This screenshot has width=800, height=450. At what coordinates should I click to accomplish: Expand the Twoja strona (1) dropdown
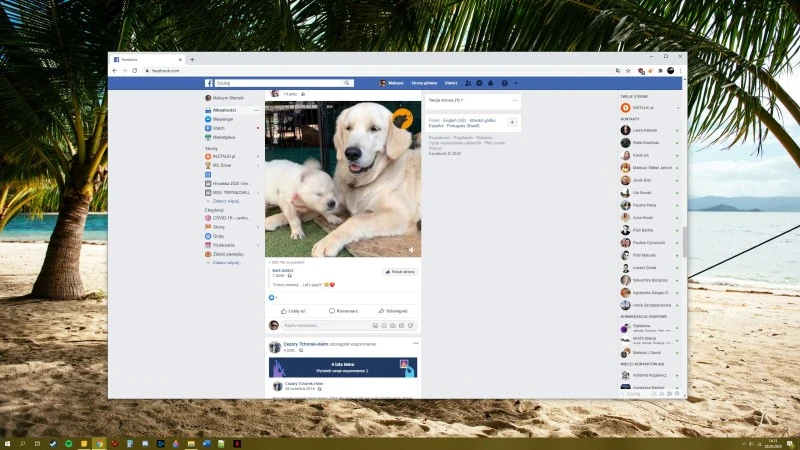446,101
